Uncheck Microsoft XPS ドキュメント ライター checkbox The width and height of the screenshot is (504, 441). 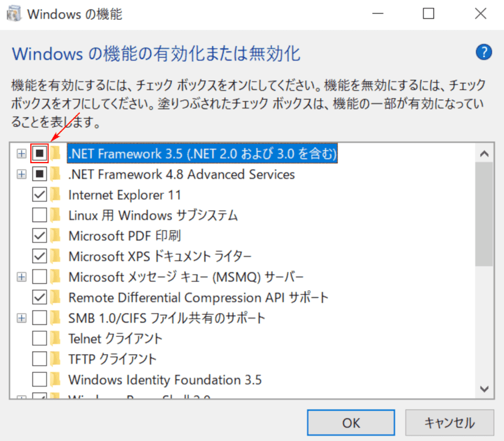point(40,256)
